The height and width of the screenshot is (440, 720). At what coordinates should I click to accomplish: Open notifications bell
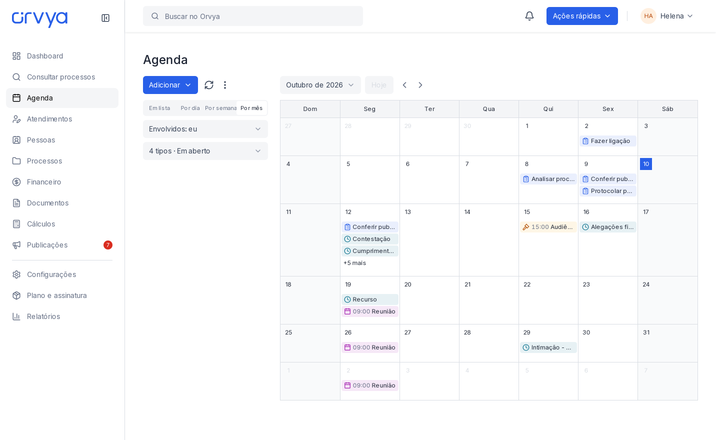click(x=529, y=16)
